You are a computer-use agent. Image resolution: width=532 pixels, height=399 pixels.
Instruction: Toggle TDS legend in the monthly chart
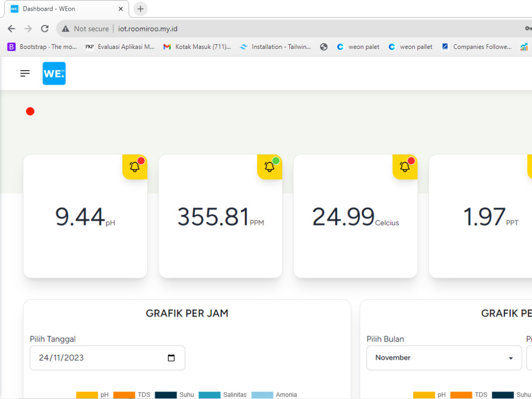point(469,395)
